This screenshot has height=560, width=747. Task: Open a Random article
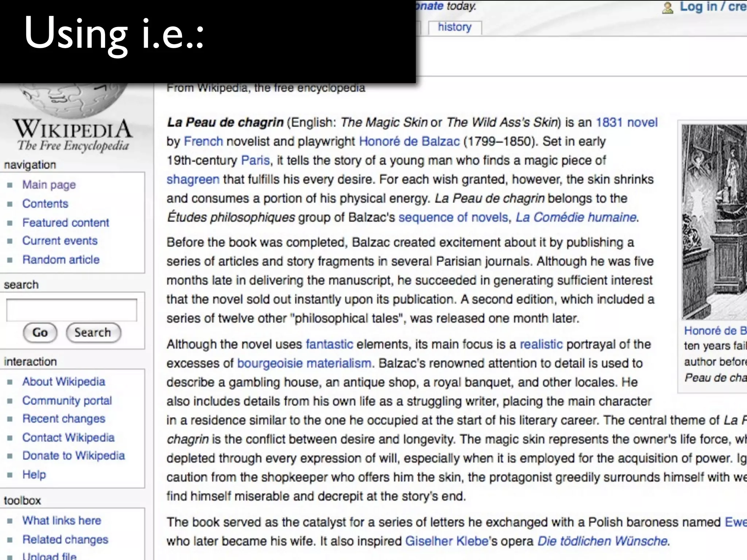(x=61, y=260)
